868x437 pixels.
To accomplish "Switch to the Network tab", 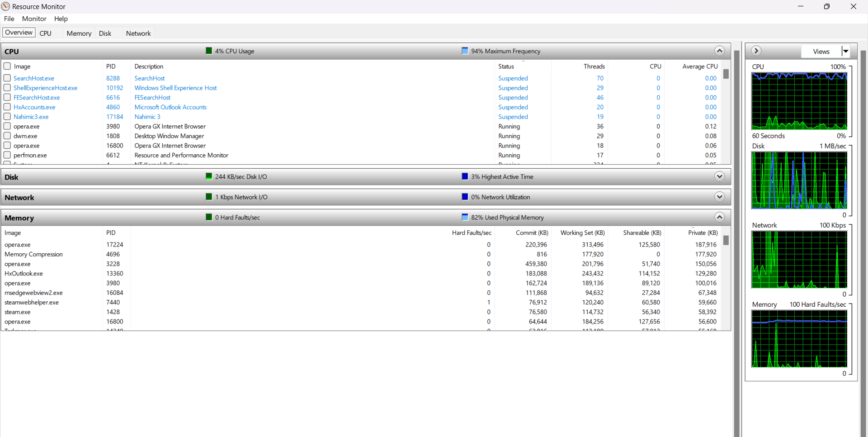I will click(138, 33).
